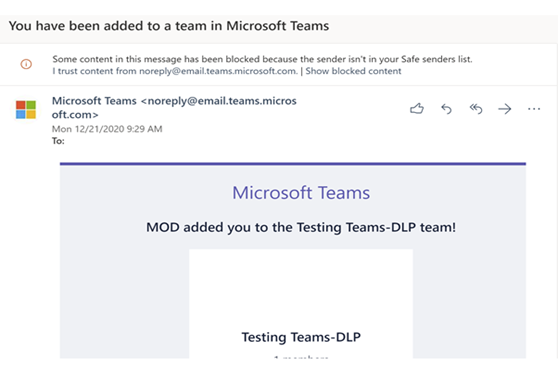558x388 pixels.
Task: Trust content from noreply@email.teams.microsoft.com
Action: tap(175, 71)
